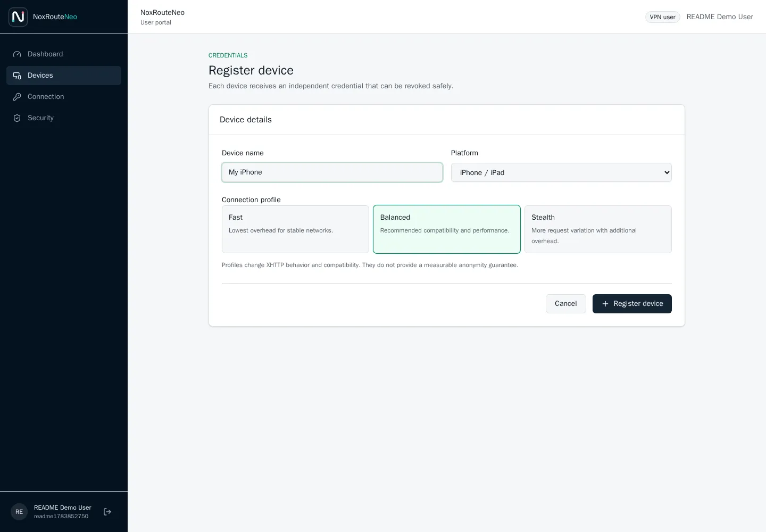
Task: Open the Dashboard page
Action: 64,54
